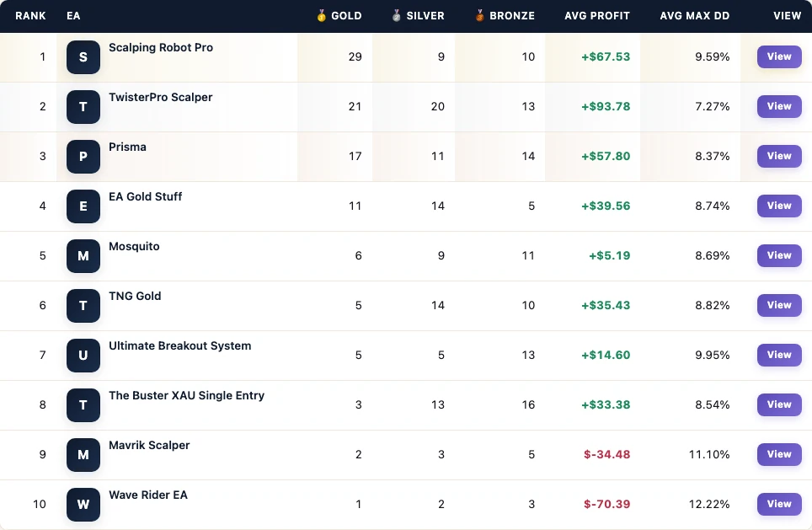Click the GOLD column header label
This screenshot has width=812, height=530.
point(346,16)
